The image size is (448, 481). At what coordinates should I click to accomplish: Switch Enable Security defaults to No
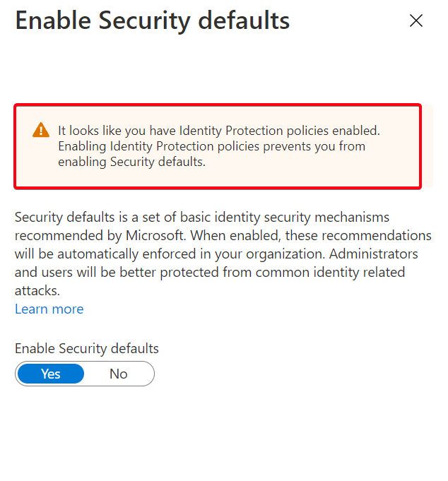click(x=119, y=374)
